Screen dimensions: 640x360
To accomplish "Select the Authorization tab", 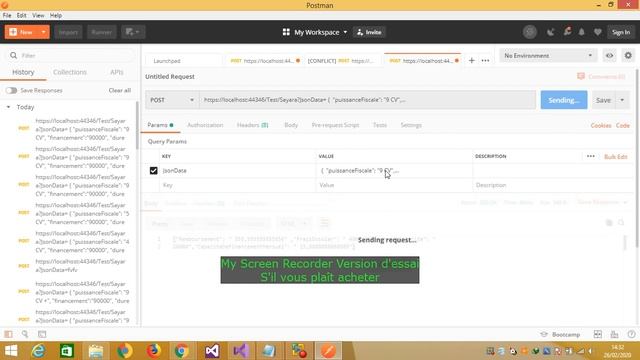I will [x=205, y=125].
